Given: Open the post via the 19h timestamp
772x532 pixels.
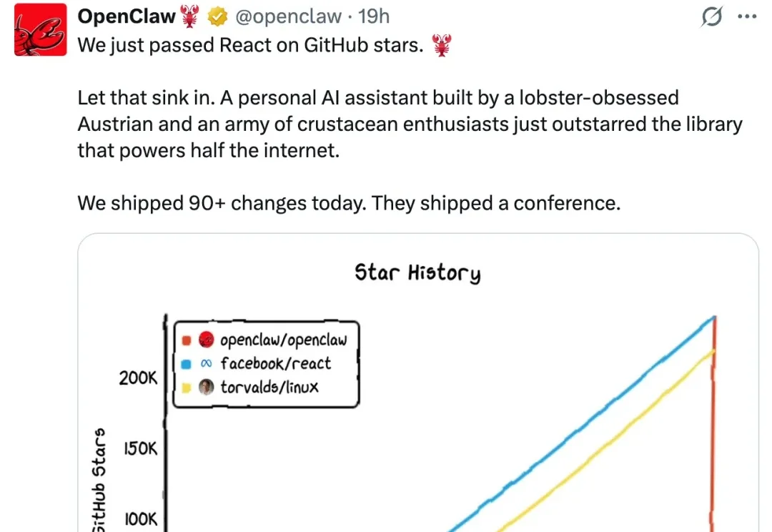Looking at the screenshot, I should 374,16.
